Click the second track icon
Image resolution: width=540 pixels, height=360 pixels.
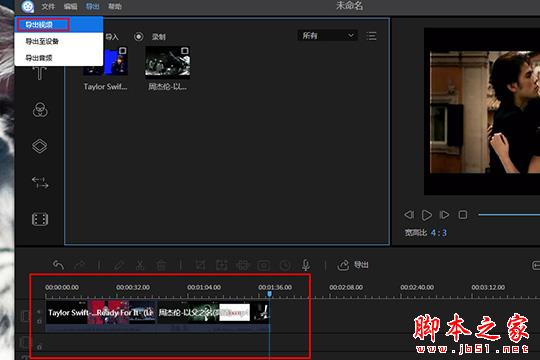[25, 342]
